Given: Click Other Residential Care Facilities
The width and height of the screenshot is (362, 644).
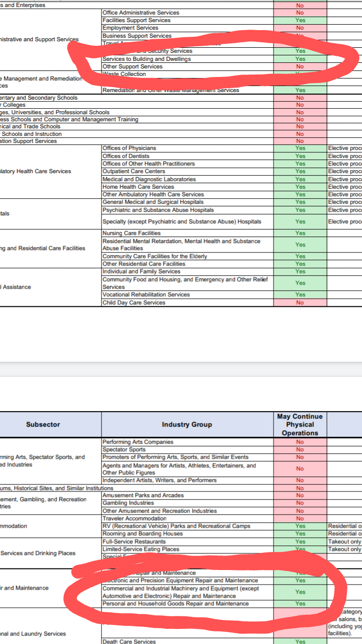Looking at the screenshot, I should (188, 264).
